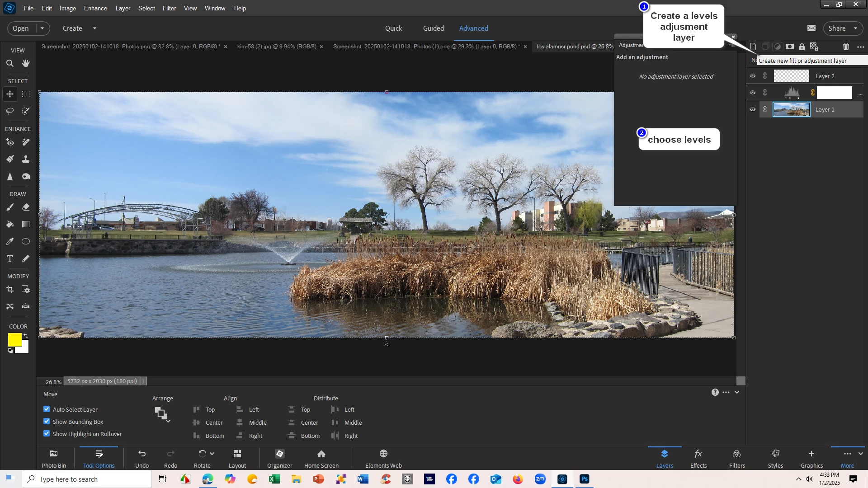Click the Delete layer trash icon

(x=846, y=47)
